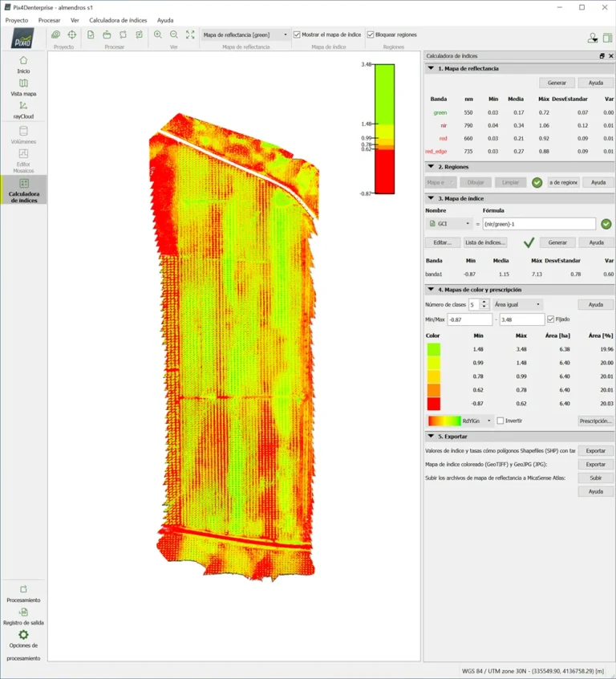Screen dimensions: 616x679
Task: Toggle Bloquear regiones checkbox
Action: pyautogui.click(x=371, y=35)
